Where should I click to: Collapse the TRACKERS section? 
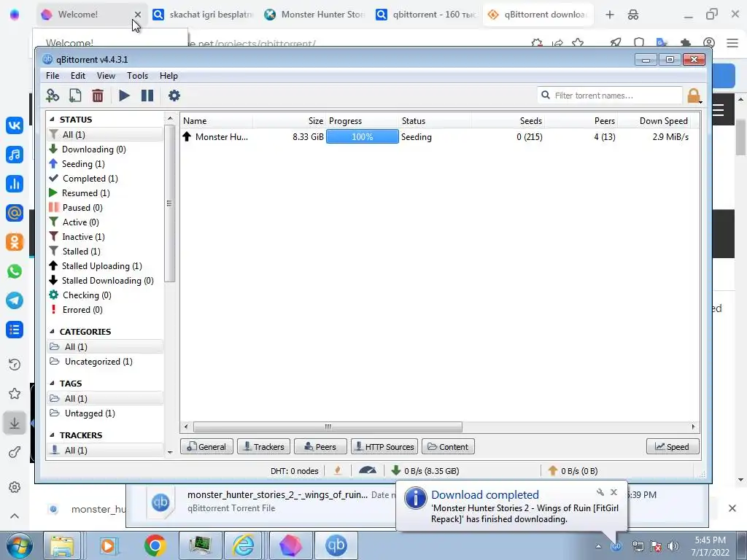coord(52,435)
